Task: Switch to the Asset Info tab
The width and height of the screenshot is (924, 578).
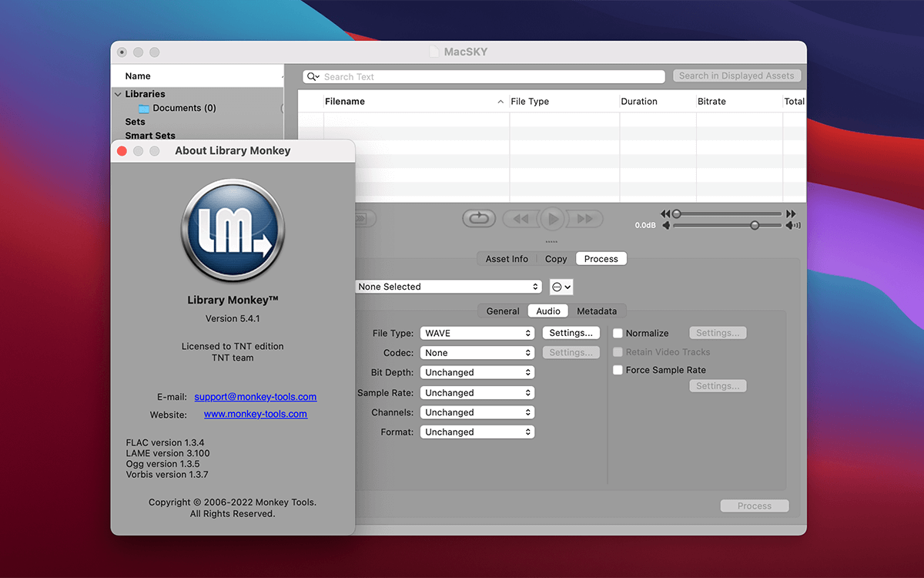Action: (x=507, y=259)
